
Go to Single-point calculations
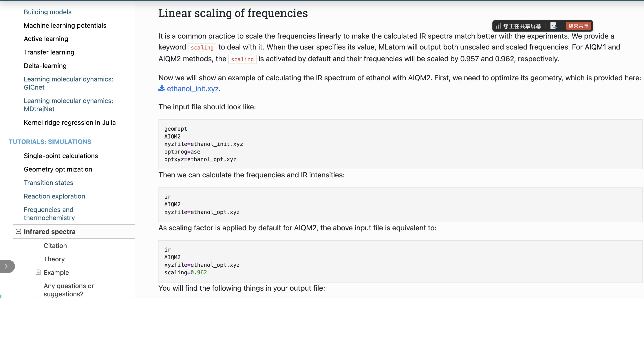click(61, 156)
